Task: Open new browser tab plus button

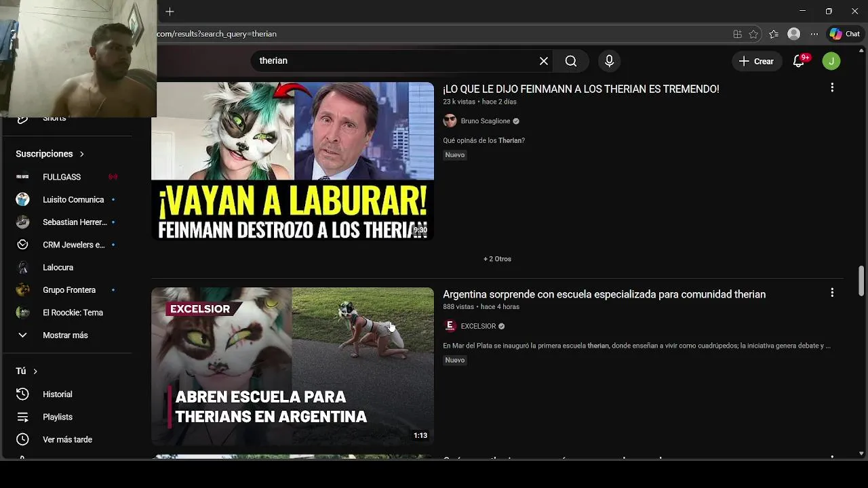Action: point(170,12)
